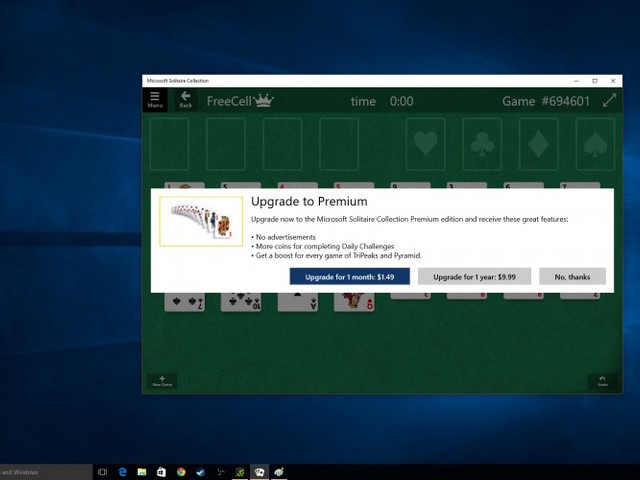Viewport: 640px width, 480px height.
Task: Open Task View in the taskbar
Action: click(102, 472)
